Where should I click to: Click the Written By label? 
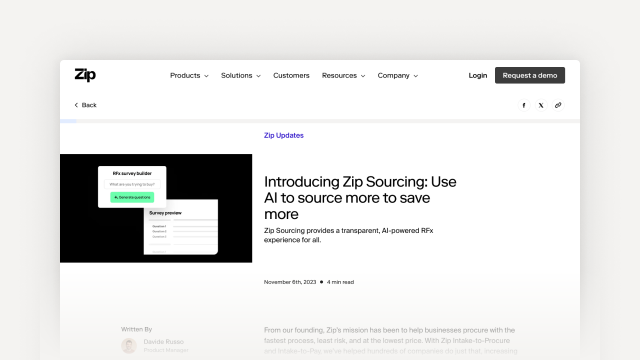coord(136,329)
